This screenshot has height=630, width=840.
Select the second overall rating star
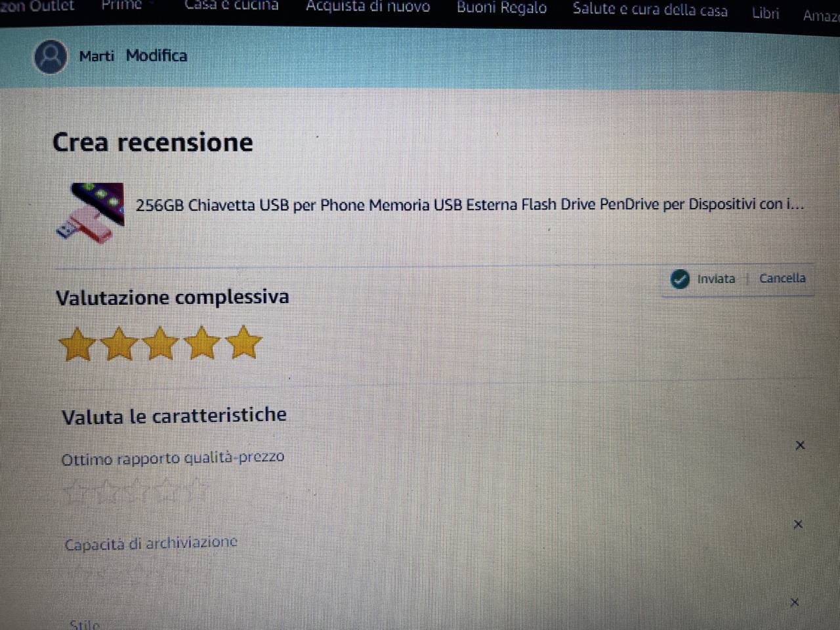click(x=119, y=343)
